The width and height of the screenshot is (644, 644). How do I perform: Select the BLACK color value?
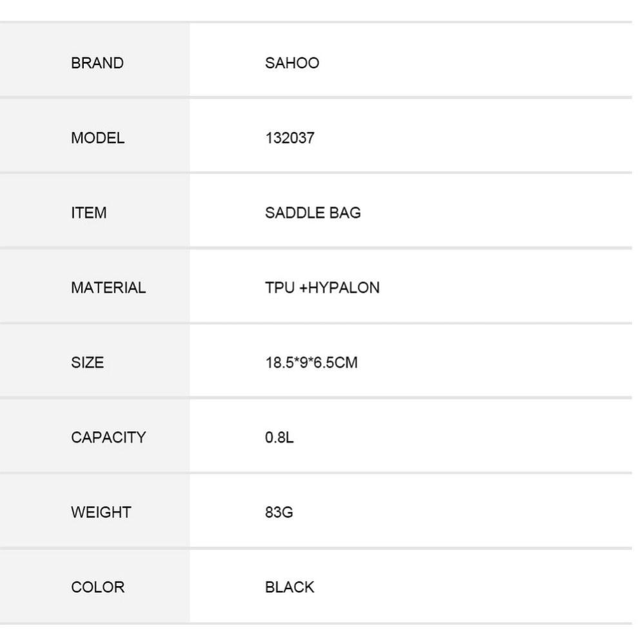[289, 587]
